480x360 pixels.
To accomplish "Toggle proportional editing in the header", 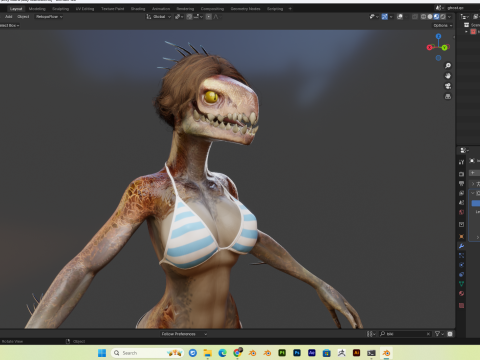I will [208, 17].
